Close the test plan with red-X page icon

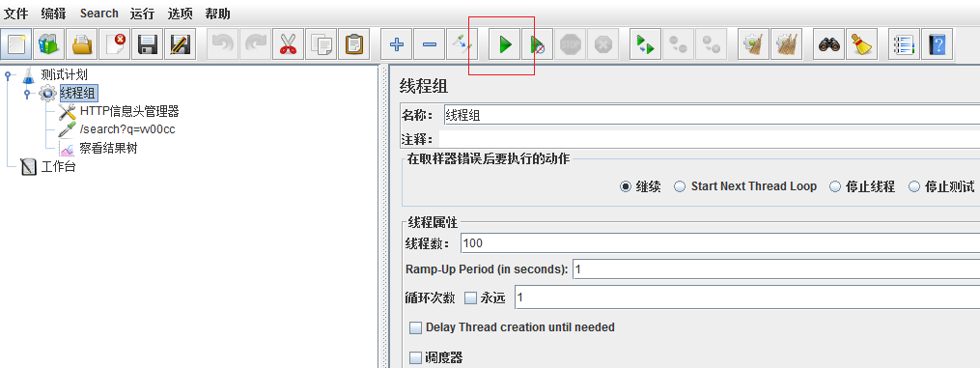[114, 44]
